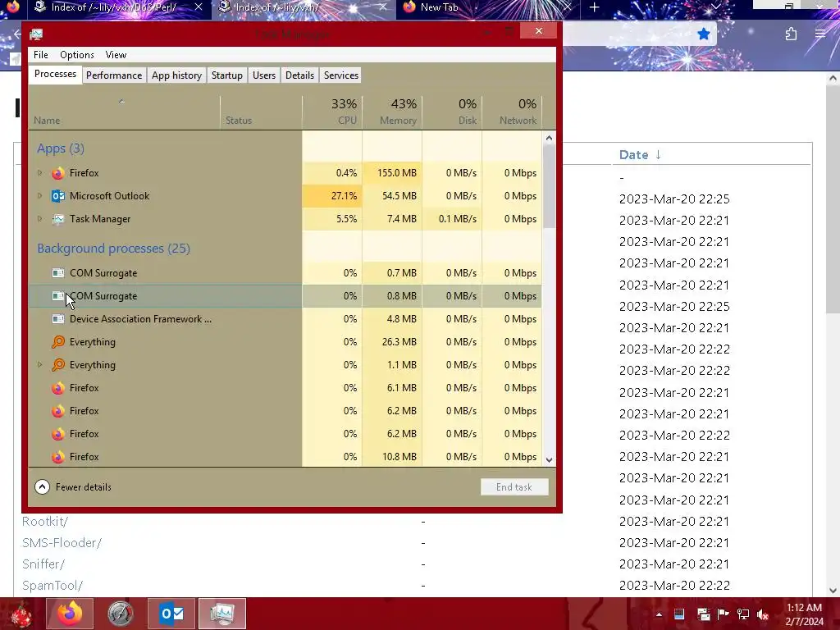Viewport: 840px width, 630px height.
Task: Click the Firefox page vertical scrollbar thumb
Action: click(833, 200)
